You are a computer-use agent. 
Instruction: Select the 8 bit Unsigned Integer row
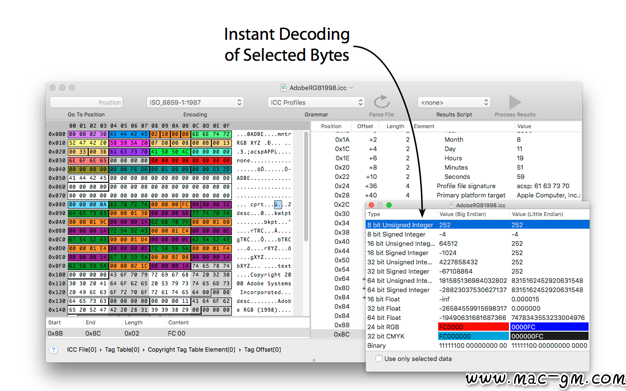click(x=477, y=225)
